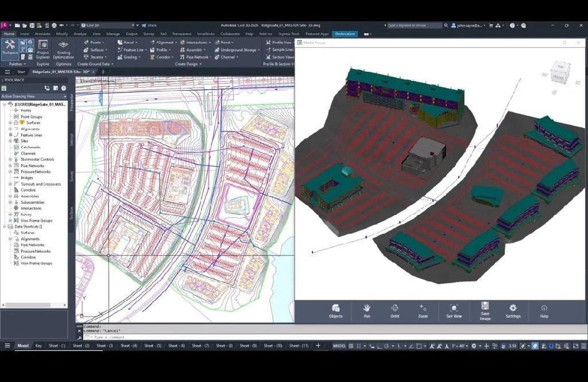
Task: Expand the Pipe Networks tree node
Action: 10,165
